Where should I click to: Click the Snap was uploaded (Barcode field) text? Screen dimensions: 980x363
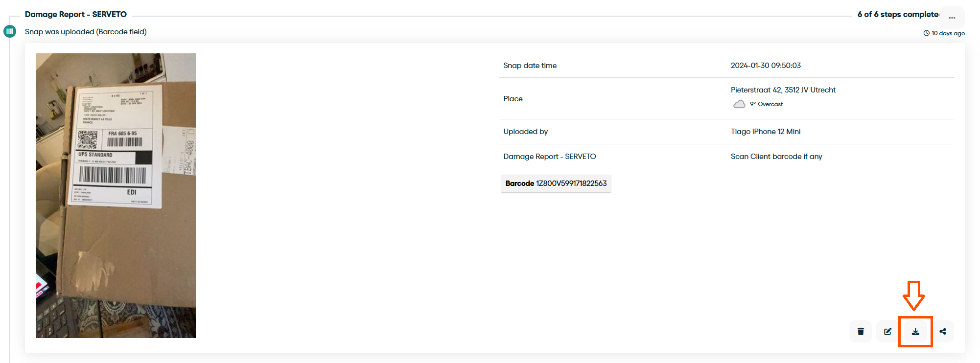(x=86, y=32)
